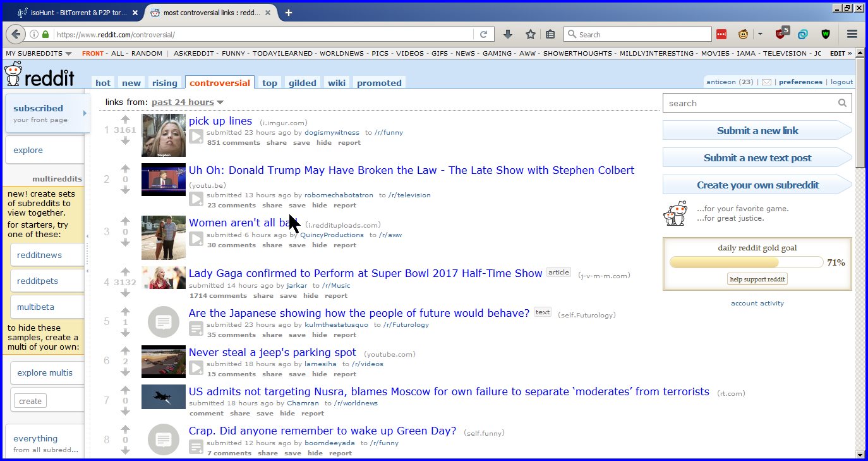Open the Firefox hamburger menu
The height and width of the screenshot is (461, 868).
(x=852, y=34)
